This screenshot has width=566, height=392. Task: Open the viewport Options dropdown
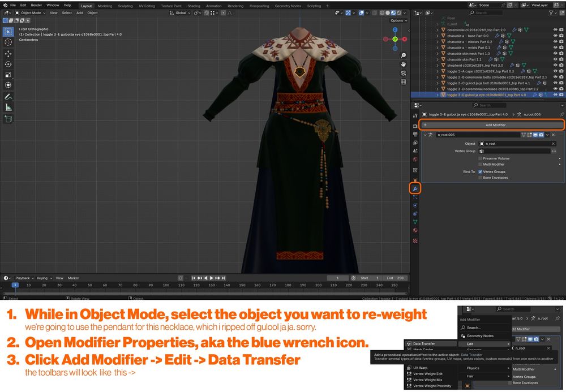[x=398, y=20]
